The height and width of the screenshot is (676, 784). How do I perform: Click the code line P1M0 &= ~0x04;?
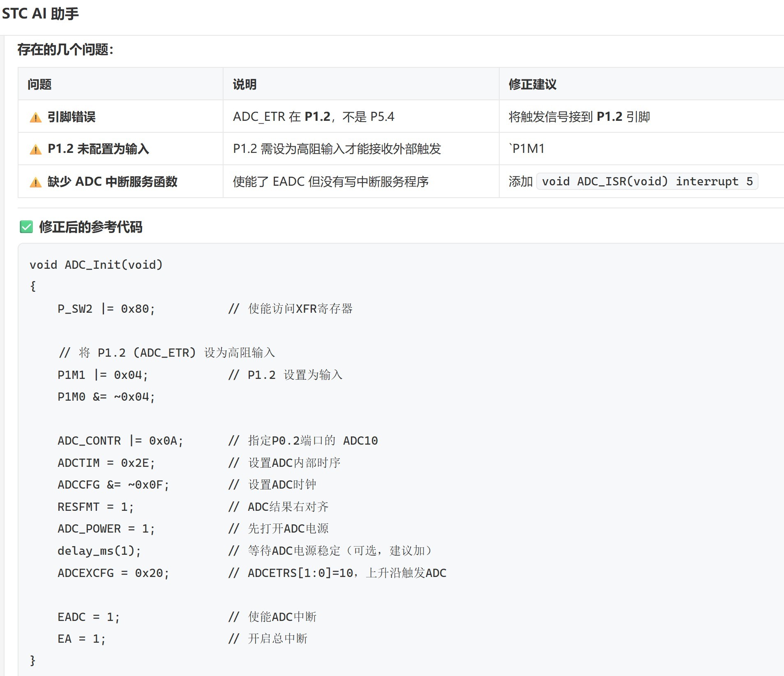click(106, 397)
